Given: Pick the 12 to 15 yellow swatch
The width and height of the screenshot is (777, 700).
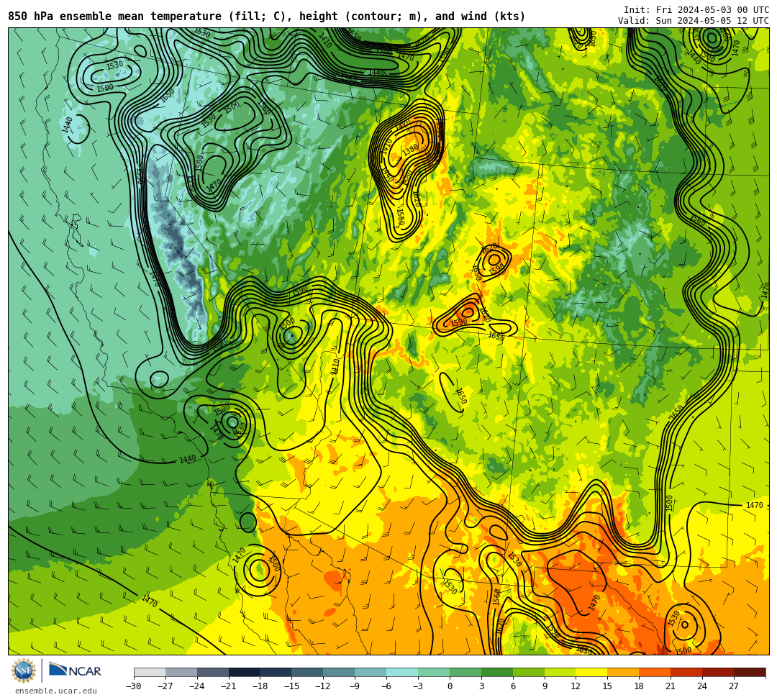Looking at the screenshot, I should pos(592,672).
